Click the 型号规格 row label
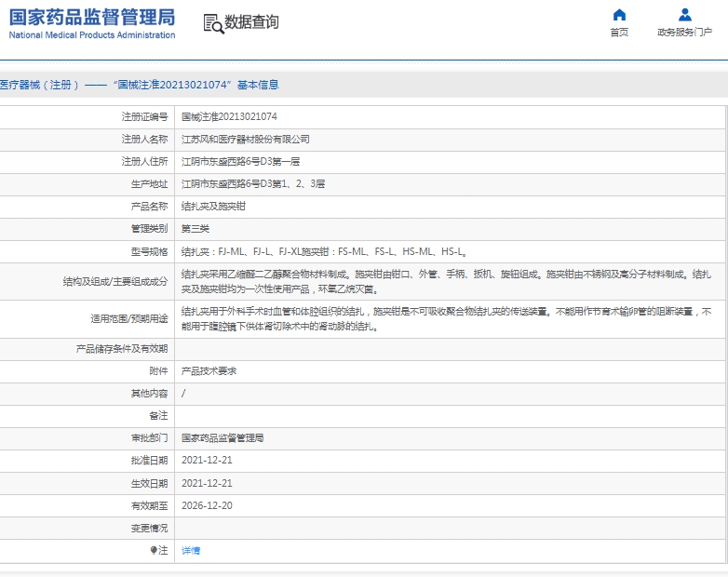Viewport: 728px width, 577px height. [149, 251]
